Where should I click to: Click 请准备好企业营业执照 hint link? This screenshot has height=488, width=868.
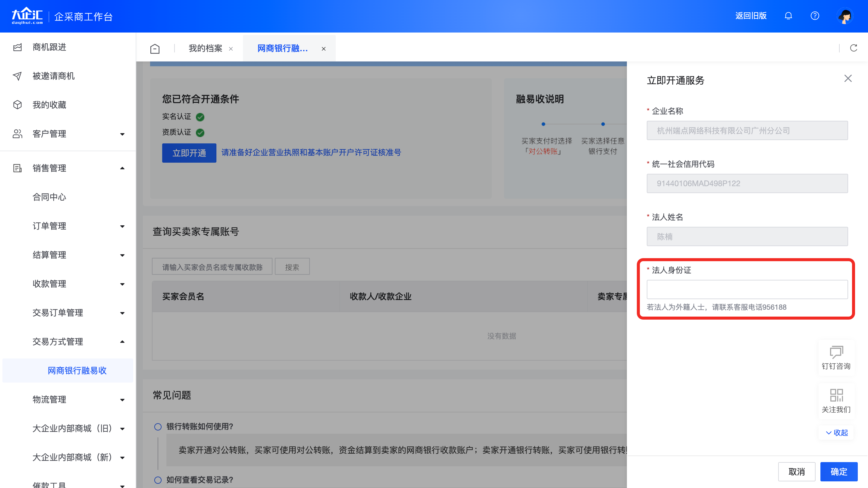(311, 152)
